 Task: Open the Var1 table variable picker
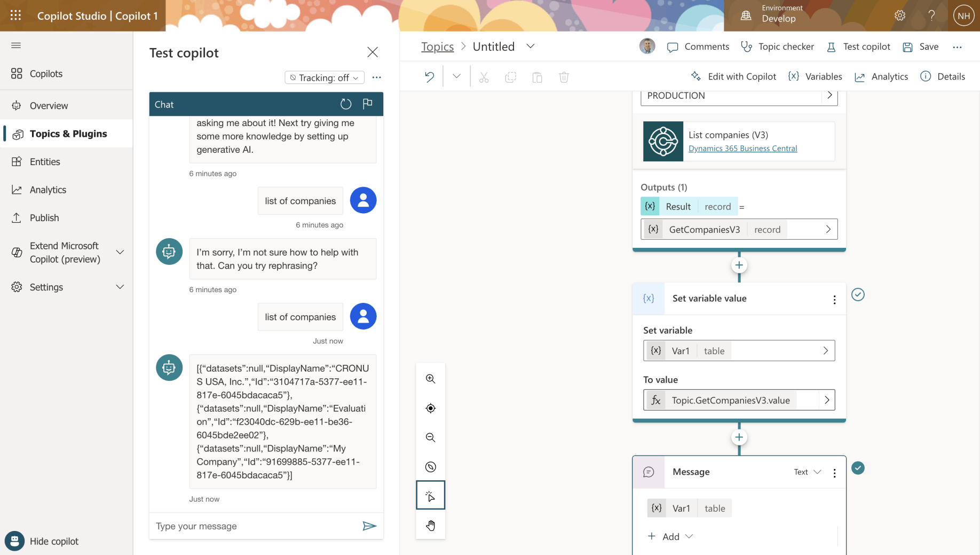[739, 351]
